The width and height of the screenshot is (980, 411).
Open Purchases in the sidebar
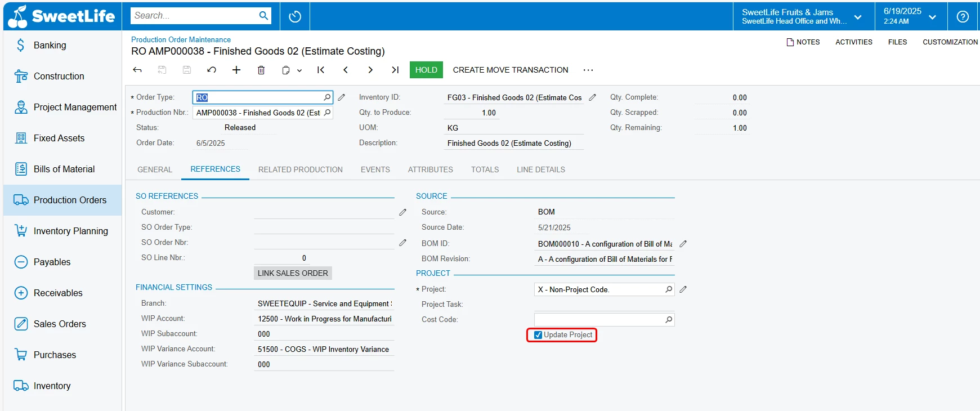click(62, 355)
